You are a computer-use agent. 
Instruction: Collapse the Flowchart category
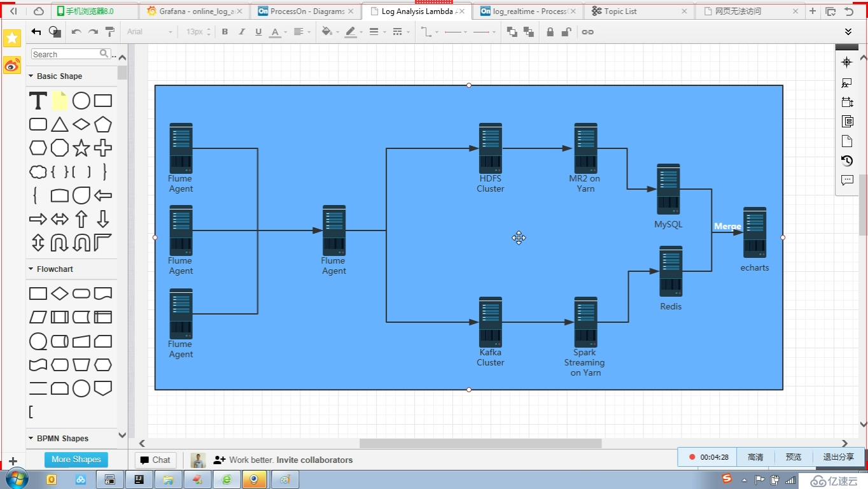(x=51, y=269)
